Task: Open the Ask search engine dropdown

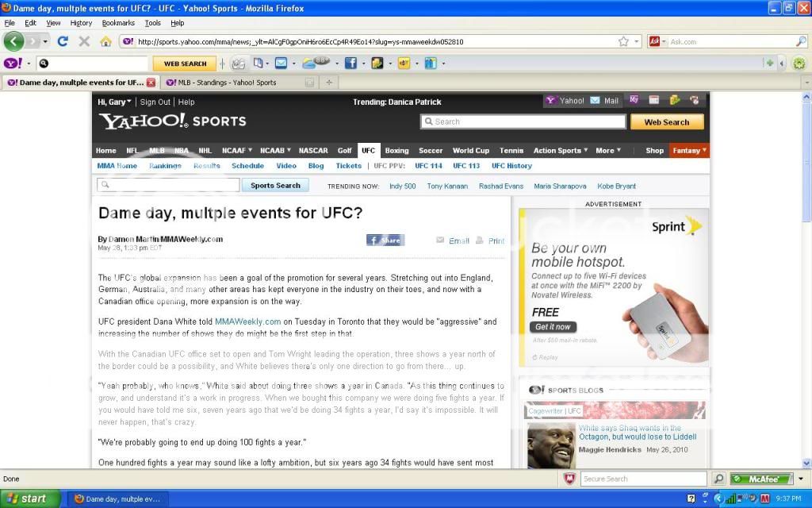Action: click(664, 41)
